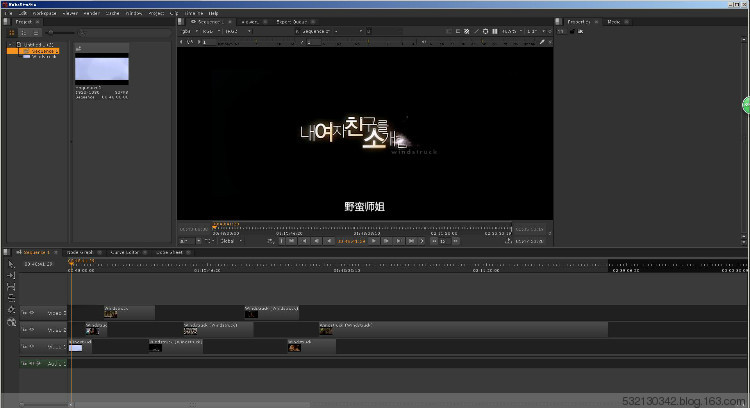Image resolution: width=750 pixels, height=408 pixels.
Task: Switch to the Dope Sheet tab
Action: point(169,252)
